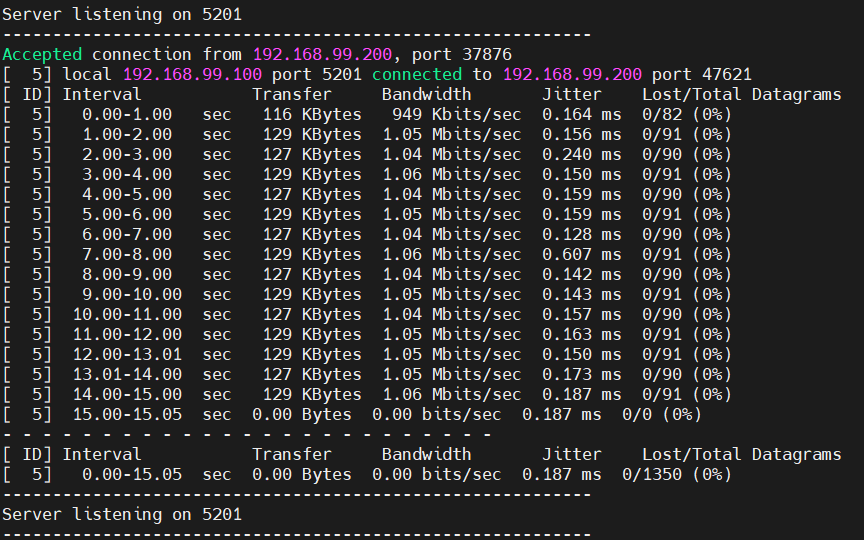Click the 116 KBytes transfer value
Image resolution: width=864 pixels, height=540 pixels.
[311, 114]
